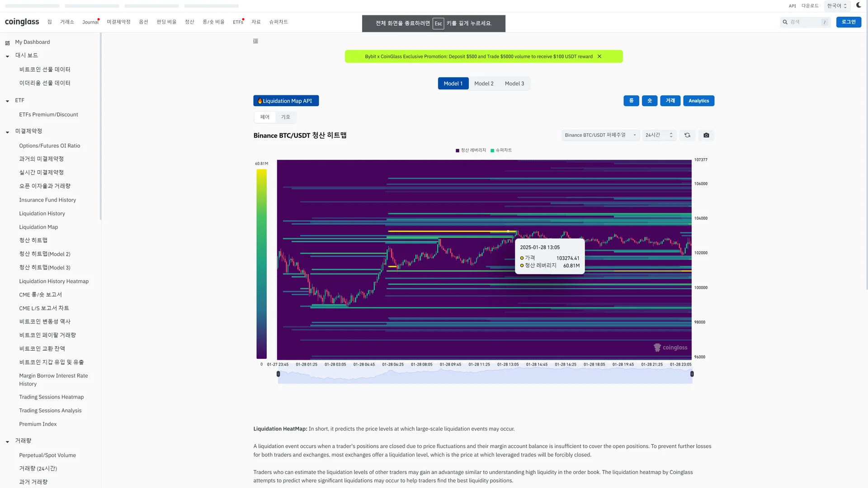The image size is (868, 488).
Task: Close the Bybit promotion banner
Action: pyautogui.click(x=599, y=56)
